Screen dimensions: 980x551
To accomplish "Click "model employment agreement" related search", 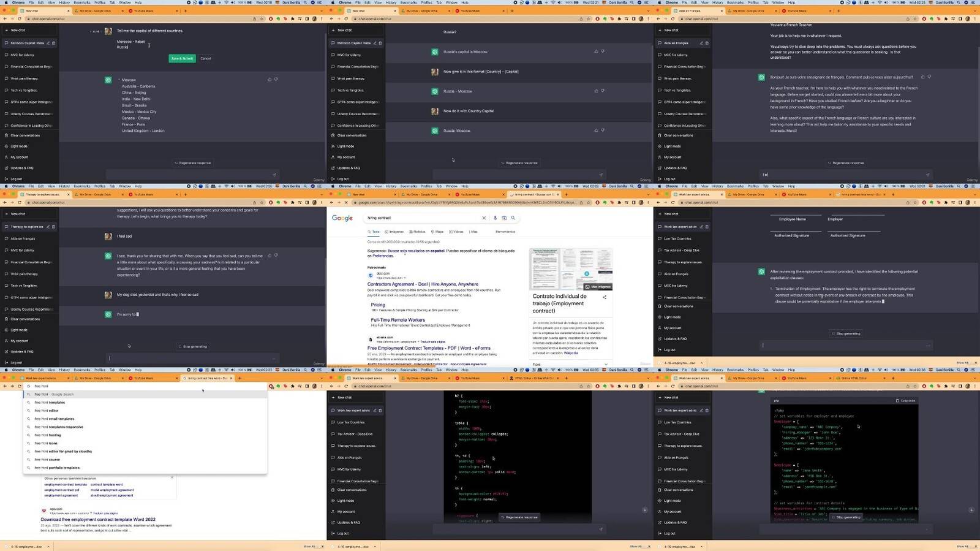I will click(x=112, y=490).
